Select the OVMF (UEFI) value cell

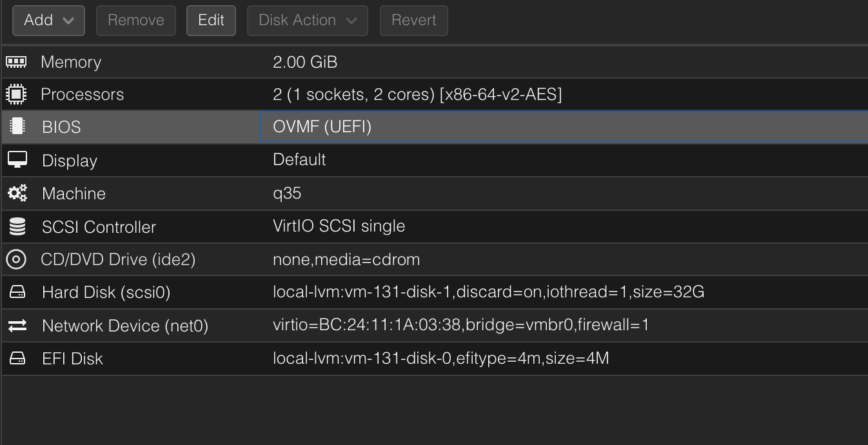pos(322,126)
